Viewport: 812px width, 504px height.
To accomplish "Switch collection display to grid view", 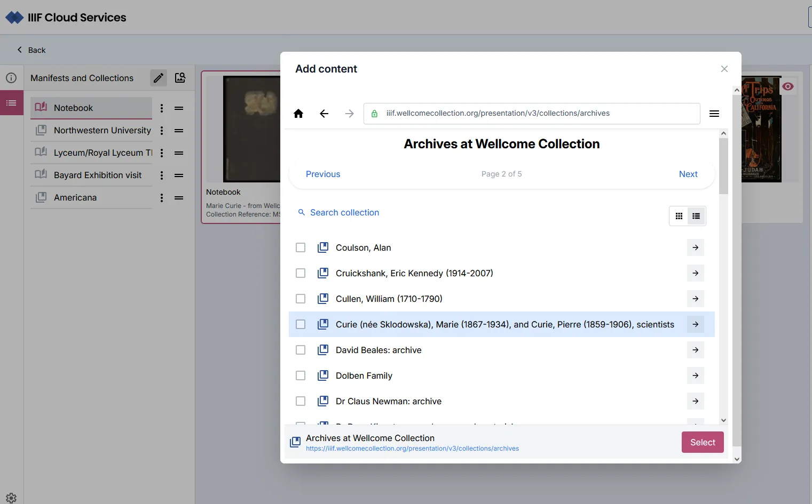I will pos(679,215).
